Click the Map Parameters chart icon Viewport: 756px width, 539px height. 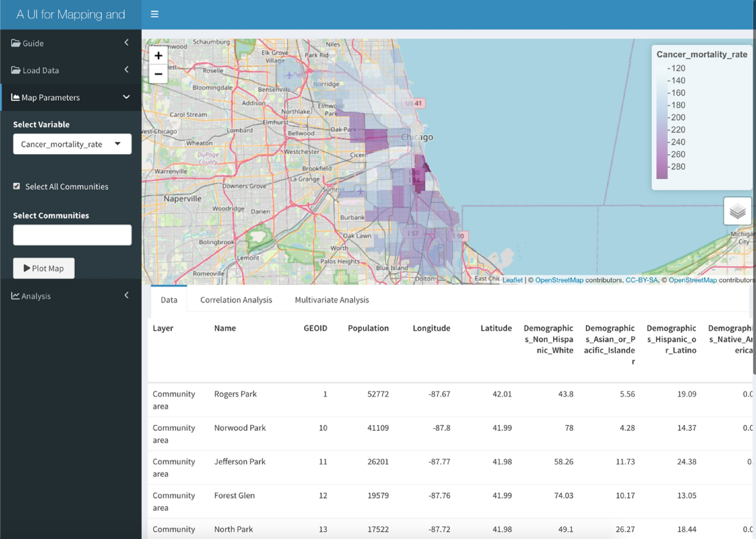(x=15, y=97)
